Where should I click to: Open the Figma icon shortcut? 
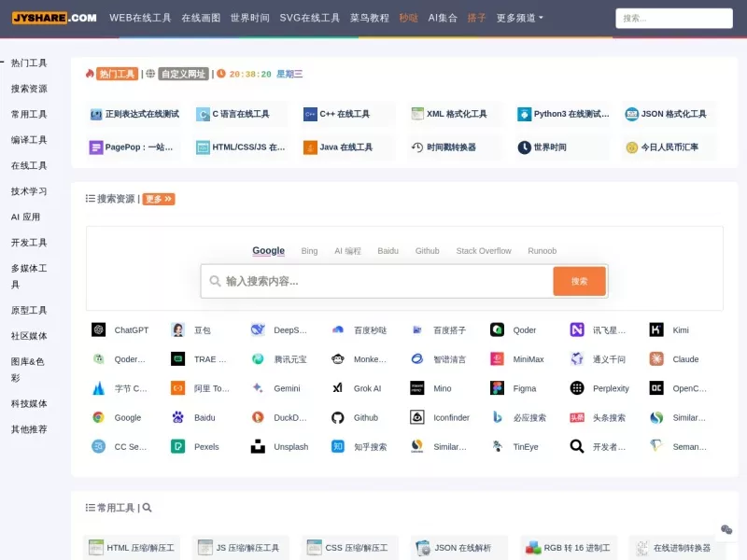[x=497, y=388]
